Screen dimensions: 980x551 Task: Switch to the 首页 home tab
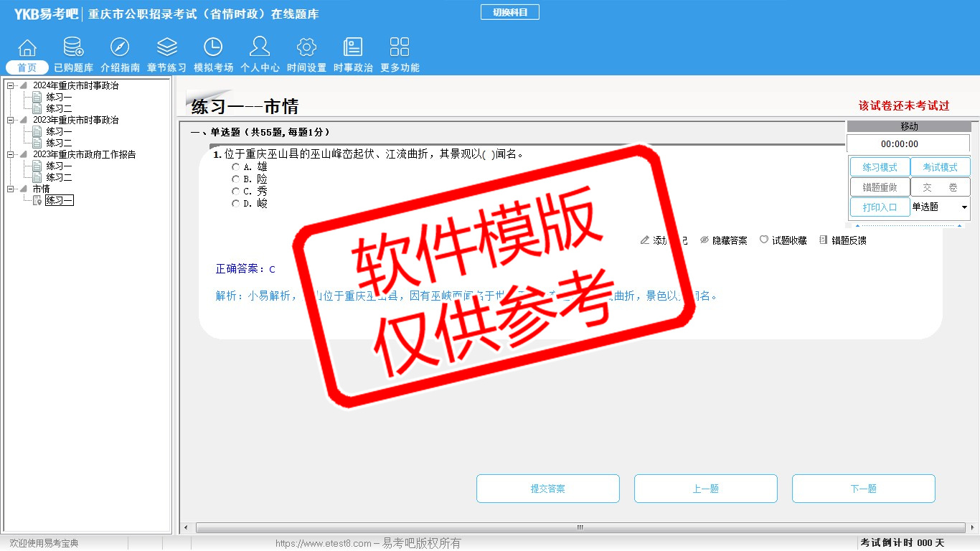coord(27,67)
